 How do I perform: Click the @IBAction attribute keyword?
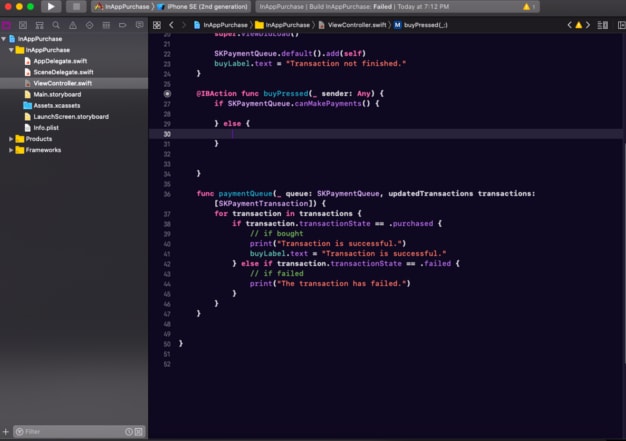click(216, 94)
